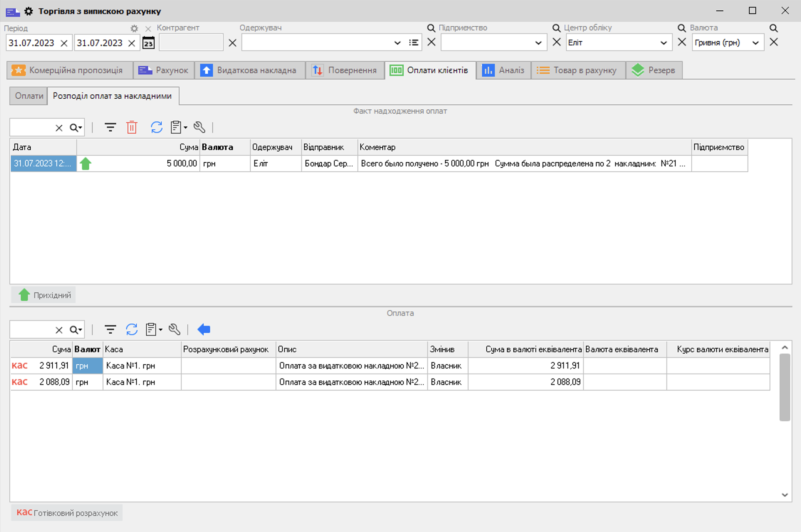The height and width of the screenshot is (532, 801).
Task: Expand the Центр обліку dropdown
Action: click(663, 43)
